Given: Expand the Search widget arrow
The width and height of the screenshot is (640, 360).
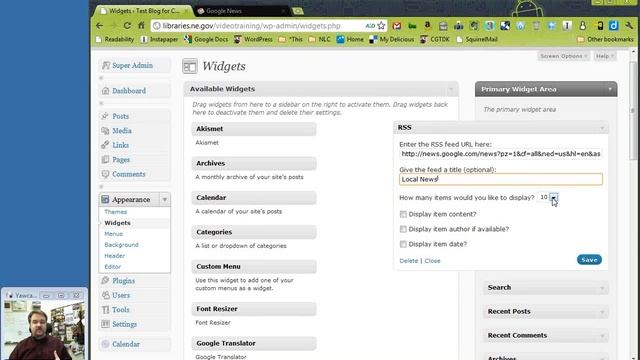Looking at the screenshot, I should click(602, 288).
